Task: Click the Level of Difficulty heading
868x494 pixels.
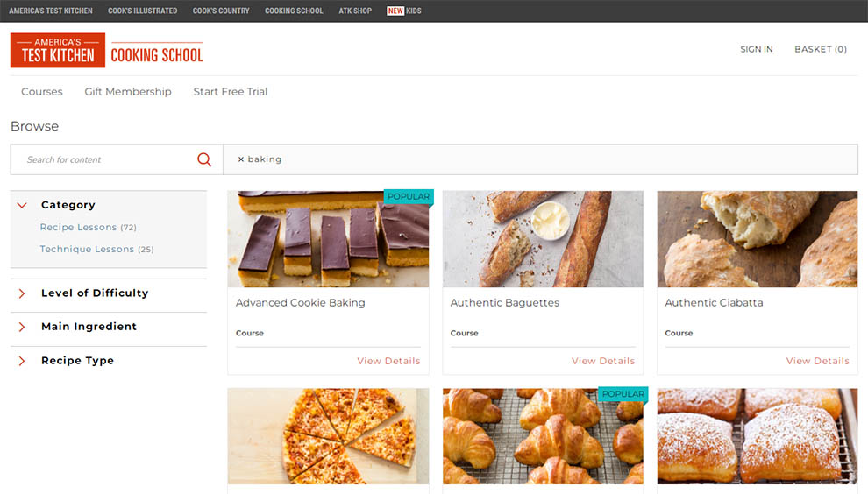Action: (95, 293)
